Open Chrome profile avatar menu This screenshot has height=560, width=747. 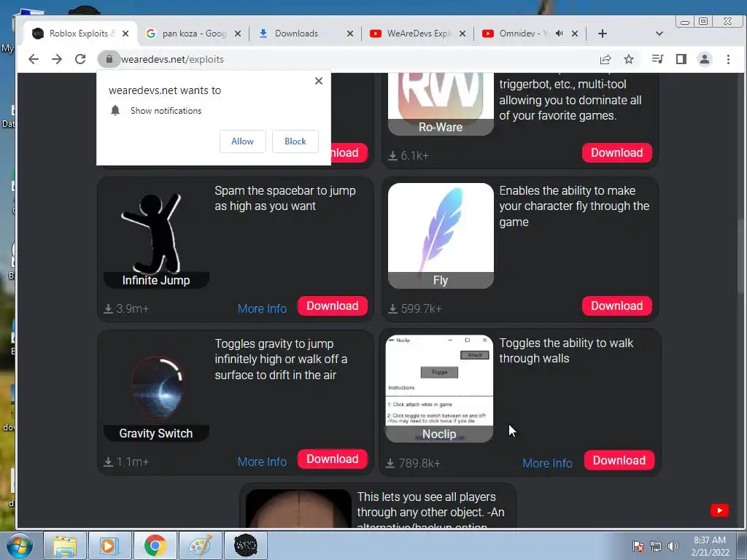tap(704, 59)
